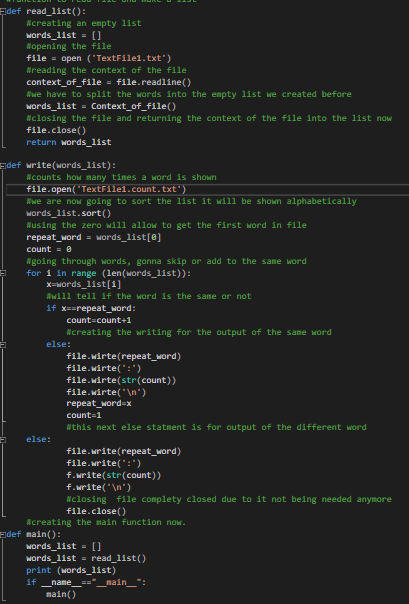Screen dimensions: 409x604
Task: Collapse the def main() function fold
Action: (3, 535)
